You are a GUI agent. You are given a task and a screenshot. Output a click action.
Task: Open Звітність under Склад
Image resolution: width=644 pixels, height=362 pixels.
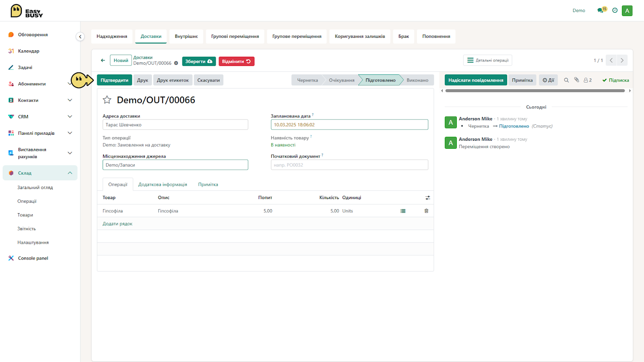[27, 228]
